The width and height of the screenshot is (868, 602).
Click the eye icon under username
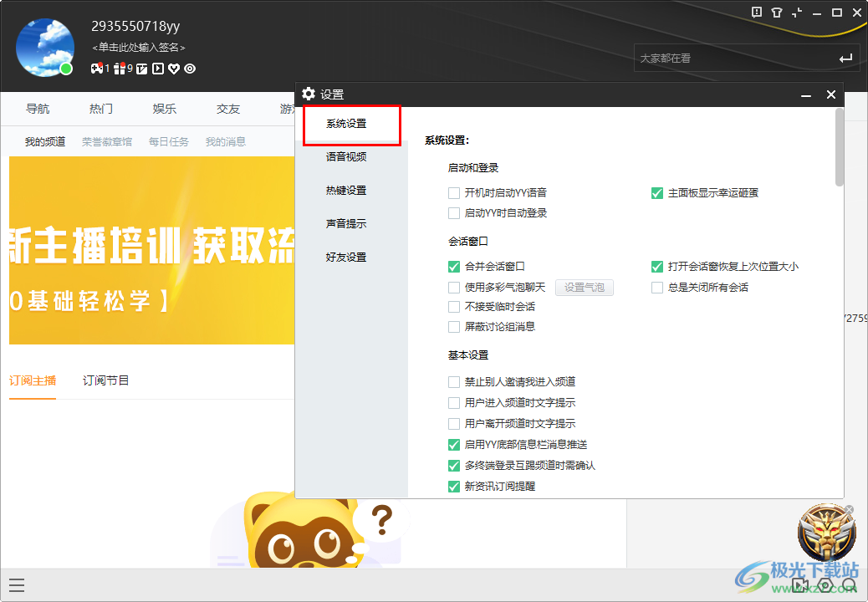tap(190, 69)
